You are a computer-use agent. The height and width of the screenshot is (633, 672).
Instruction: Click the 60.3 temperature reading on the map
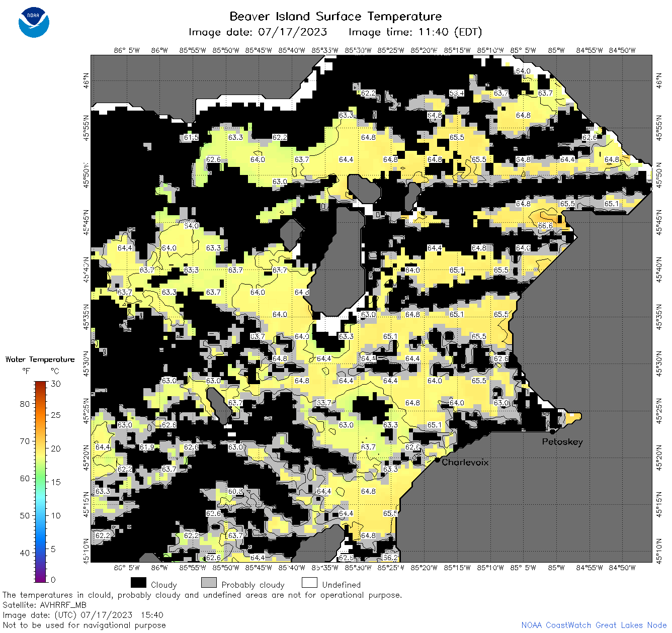[x=235, y=491]
